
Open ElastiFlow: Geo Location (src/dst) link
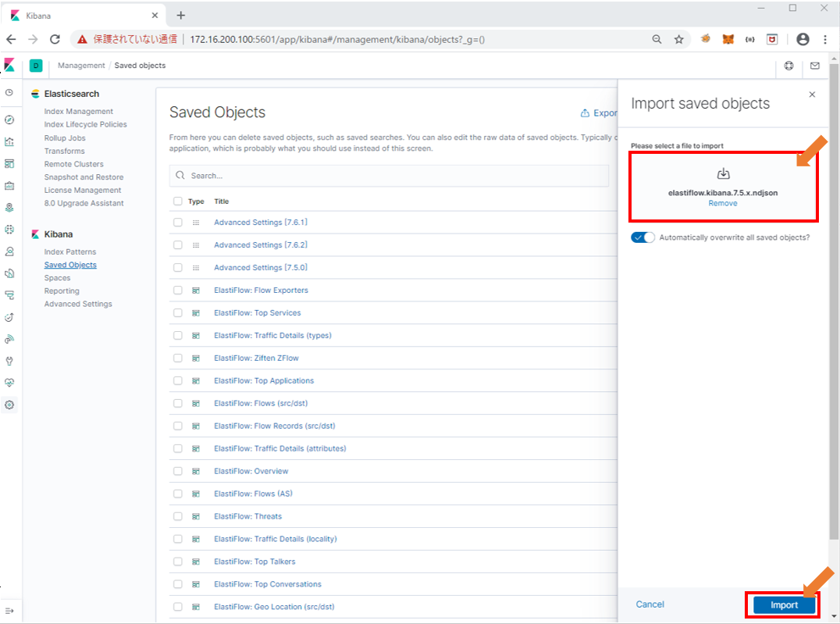(x=274, y=607)
